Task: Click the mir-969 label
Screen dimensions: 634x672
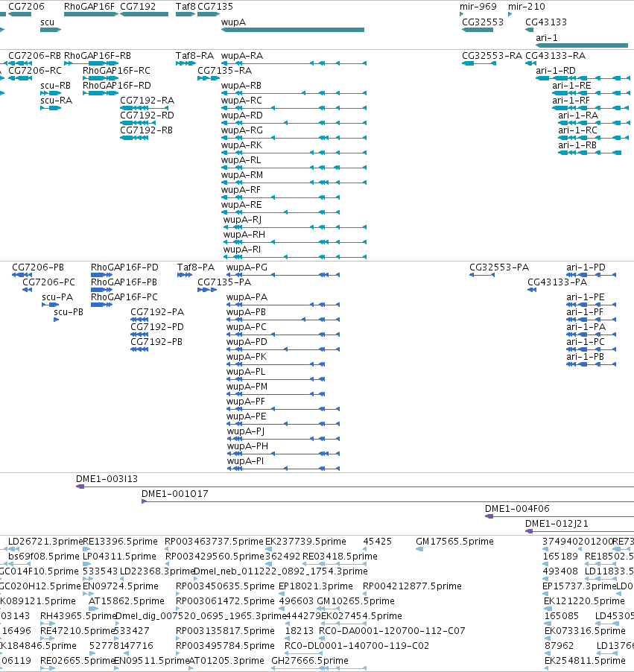Action: [x=478, y=7]
